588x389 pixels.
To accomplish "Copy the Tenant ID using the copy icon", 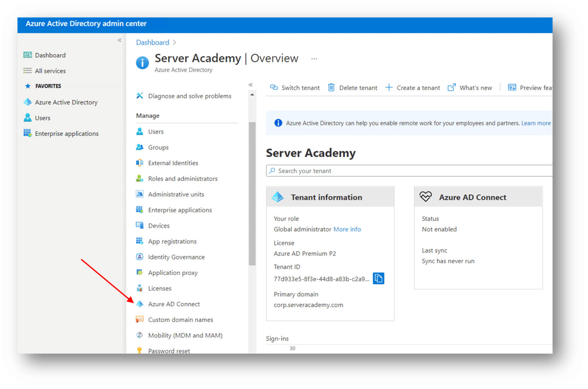I will 379,278.
